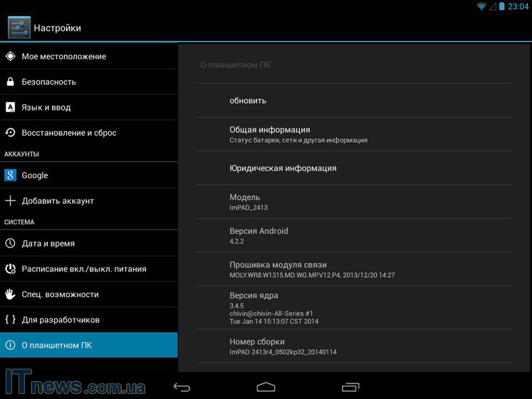This screenshot has height=399, width=532.
Task: Tap the Google account icon
Action: point(10,175)
